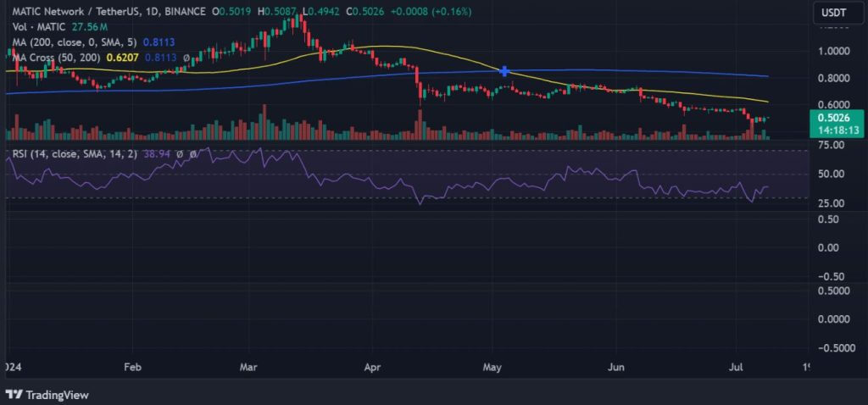Select the MA (200, close, 0, SMA, 5) legend

click(x=75, y=42)
